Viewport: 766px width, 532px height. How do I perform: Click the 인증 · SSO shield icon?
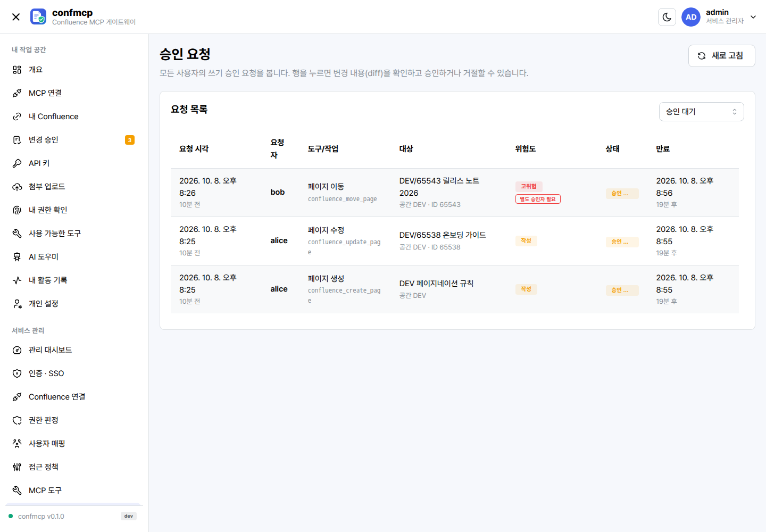click(17, 373)
